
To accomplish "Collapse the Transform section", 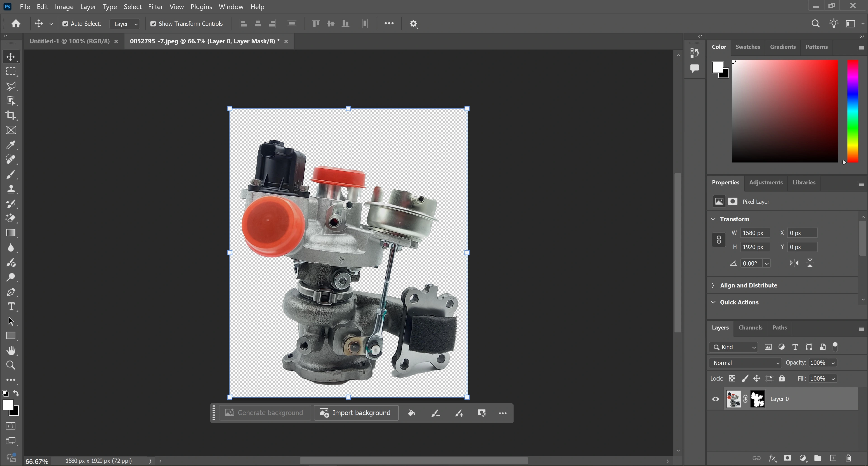I will coord(713,219).
